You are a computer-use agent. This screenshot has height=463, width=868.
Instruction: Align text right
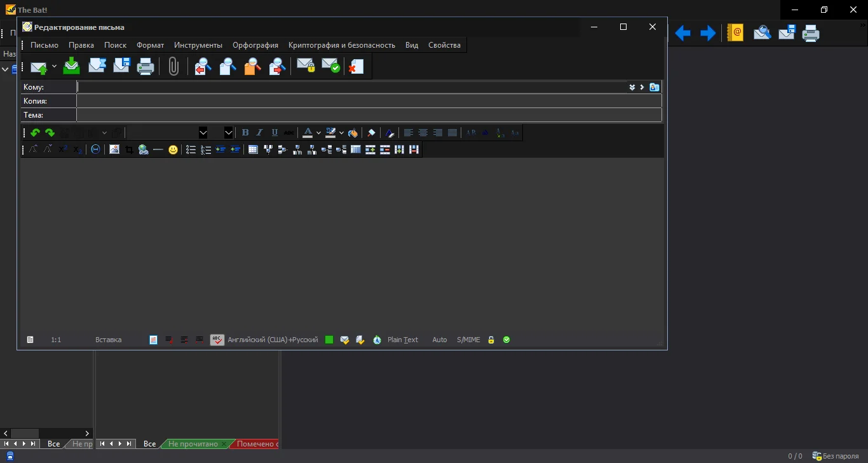[x=438, y=133]
